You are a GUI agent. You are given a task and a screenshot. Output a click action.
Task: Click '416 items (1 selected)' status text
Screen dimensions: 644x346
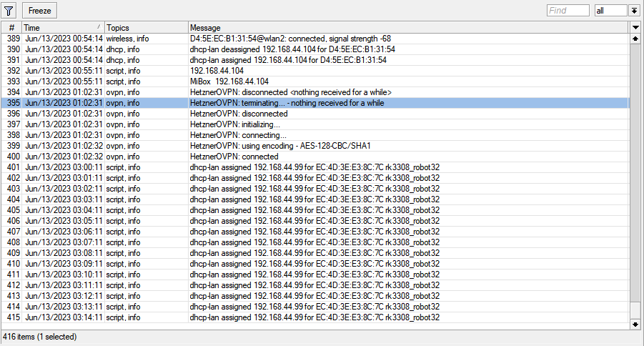40,337
